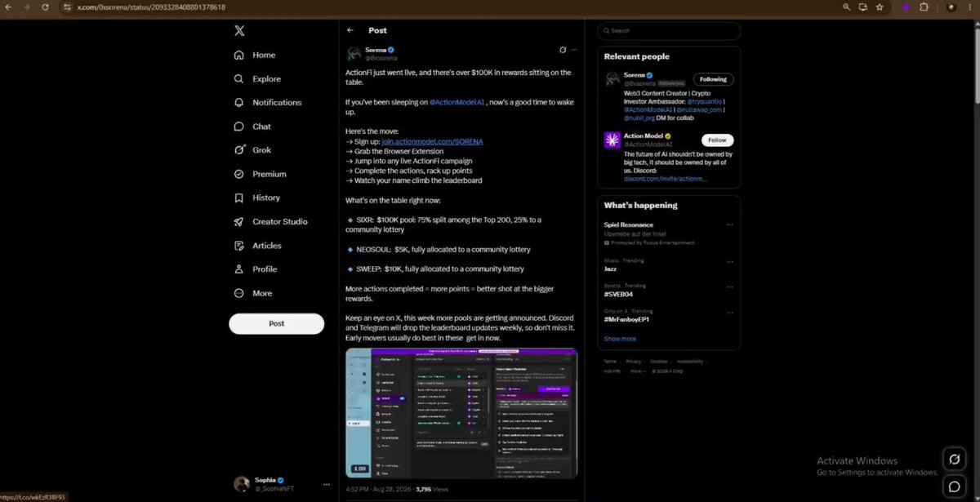The width and height of the screenshot is (980, 502).
Task: Open Explore magnifier icon in sidebar
Action: tap(239, 79)
